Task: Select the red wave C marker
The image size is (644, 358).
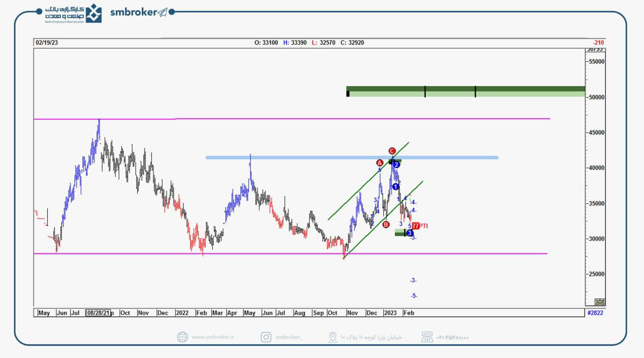Action: [x=392, y=151]
